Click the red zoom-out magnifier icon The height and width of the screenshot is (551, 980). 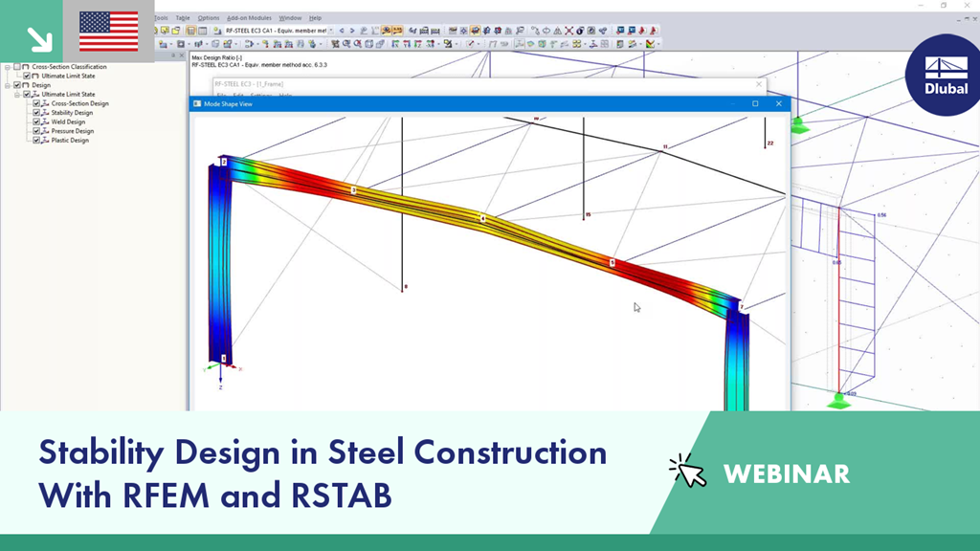tap(358, 44)
